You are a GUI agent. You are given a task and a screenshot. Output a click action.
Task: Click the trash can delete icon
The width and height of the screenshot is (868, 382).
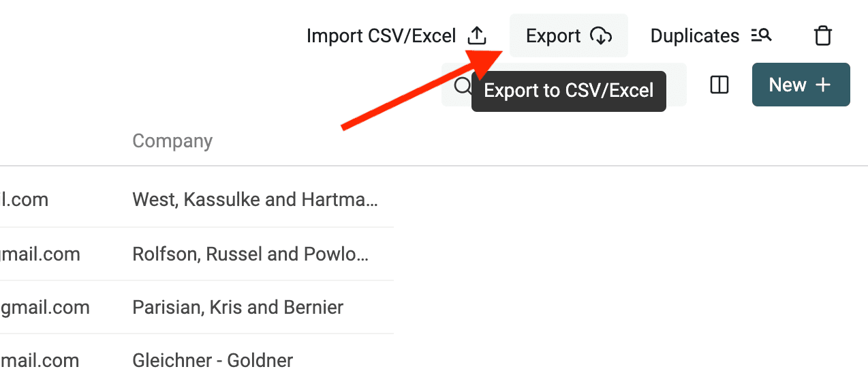coord(823,35)
